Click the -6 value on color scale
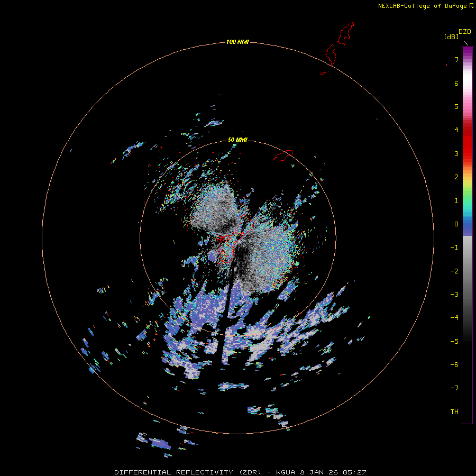This screenshot has height=476, width=476. click(x=454, y=365)
